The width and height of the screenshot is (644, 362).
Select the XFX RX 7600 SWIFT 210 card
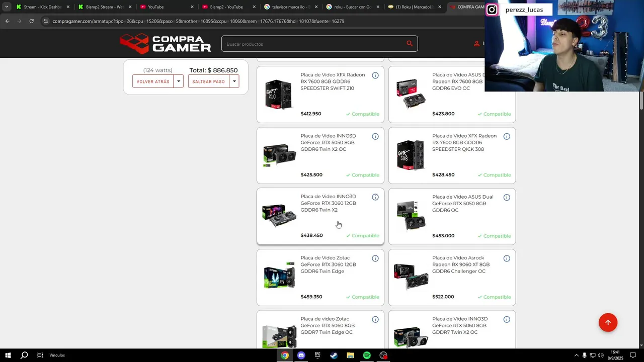coord(320,95)
